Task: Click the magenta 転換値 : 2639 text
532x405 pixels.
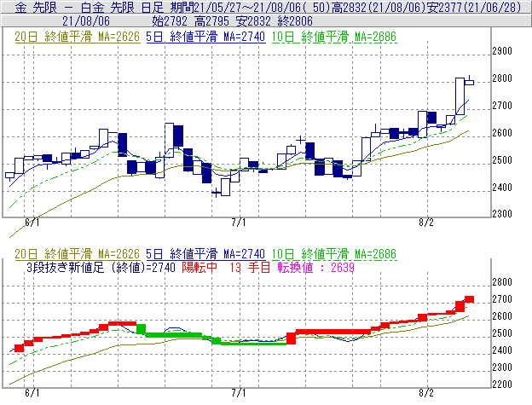Action: pos(315,268)
